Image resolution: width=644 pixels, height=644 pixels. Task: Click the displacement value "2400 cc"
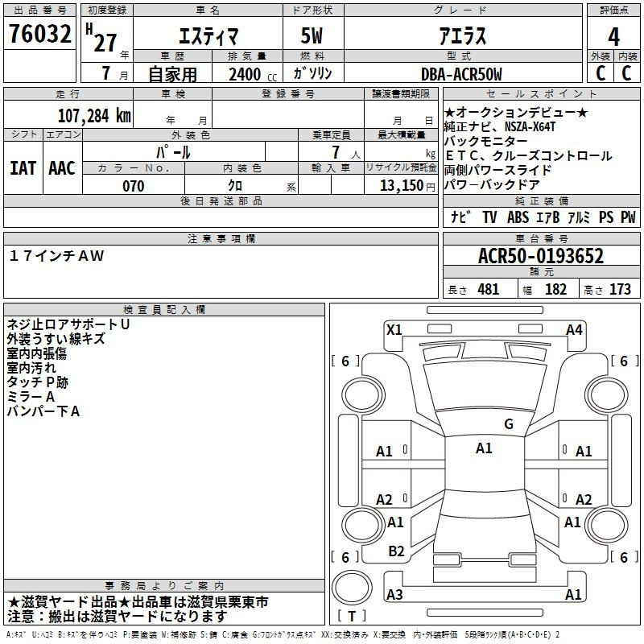point(253,75)
